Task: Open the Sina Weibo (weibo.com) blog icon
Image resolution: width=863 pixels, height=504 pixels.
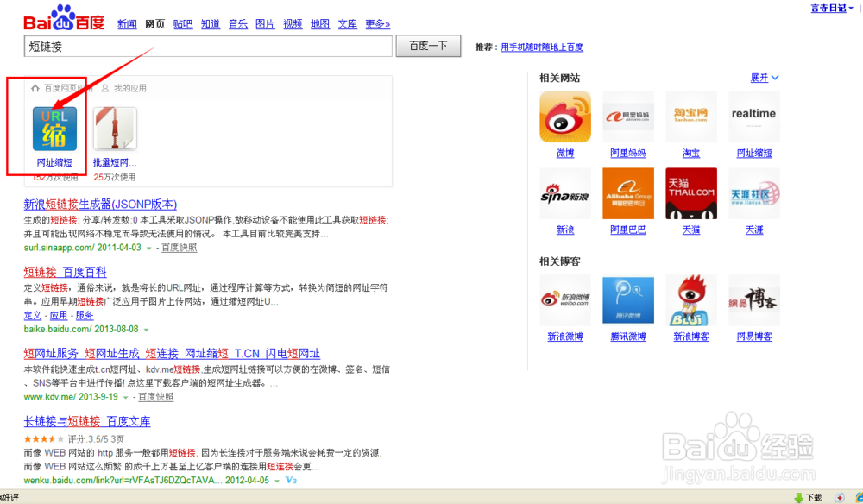Action: click(x=565, y=299)
